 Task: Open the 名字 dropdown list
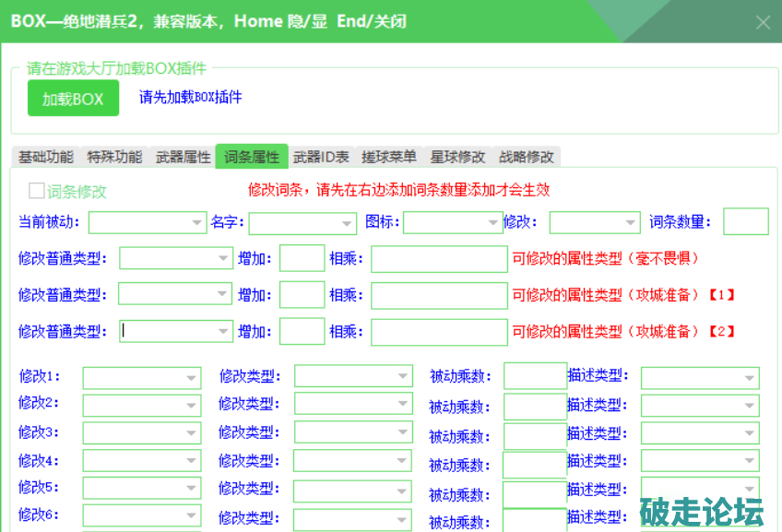click(x=302, y=222)
